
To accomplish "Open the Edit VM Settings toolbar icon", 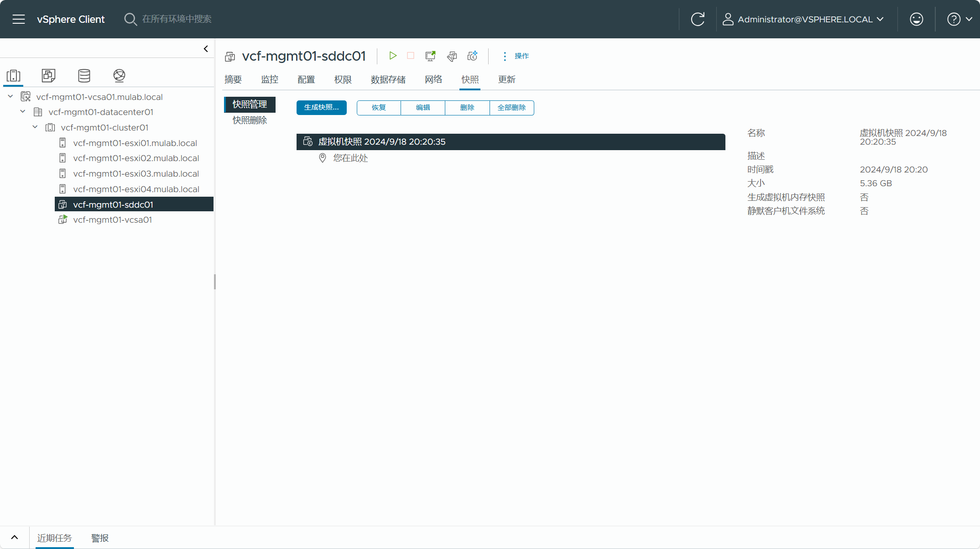I will (452, 56).
